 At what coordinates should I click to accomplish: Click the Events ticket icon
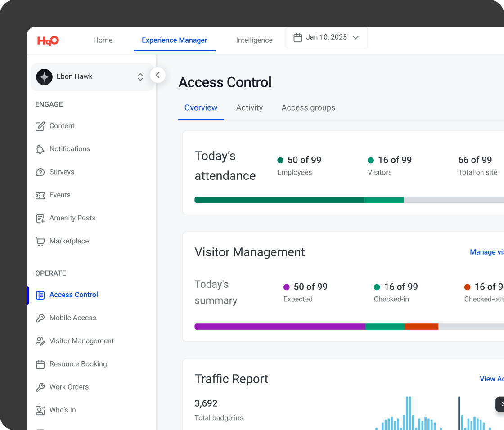tap(40, 195)
